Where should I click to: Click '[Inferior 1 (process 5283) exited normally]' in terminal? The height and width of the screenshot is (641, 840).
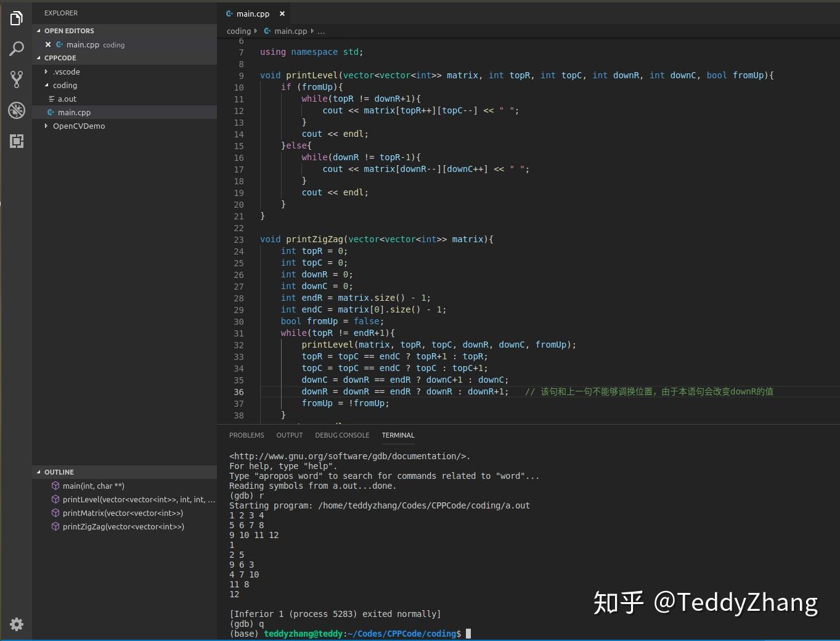335,614
